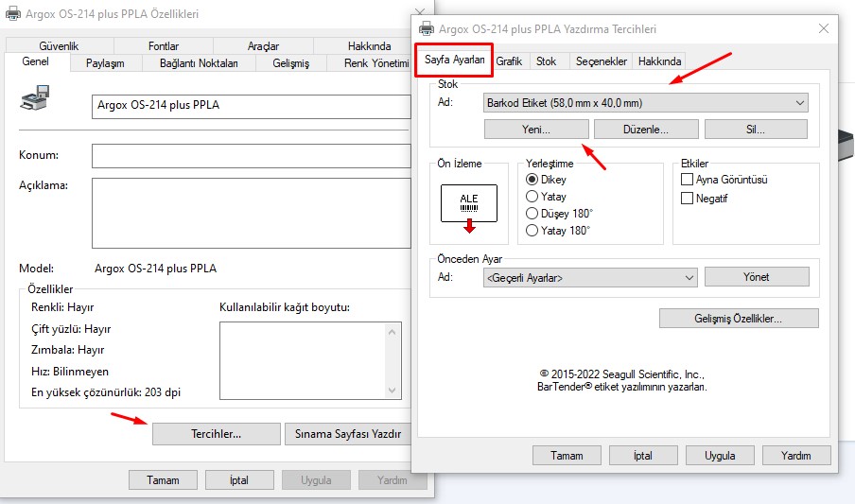Open the Tercihler... button
This screenshot has width=855, height=504.
click(216, 434)
